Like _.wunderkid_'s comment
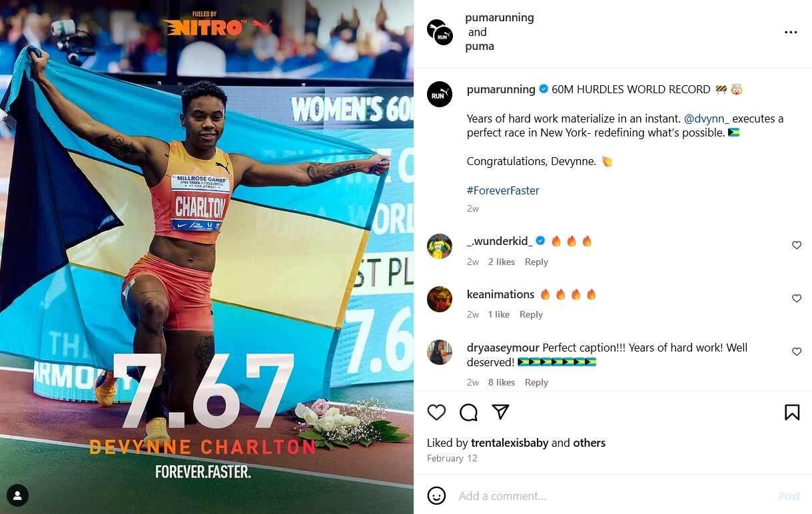This screenshot has height=514, width=812. click(x=797, y=246)
